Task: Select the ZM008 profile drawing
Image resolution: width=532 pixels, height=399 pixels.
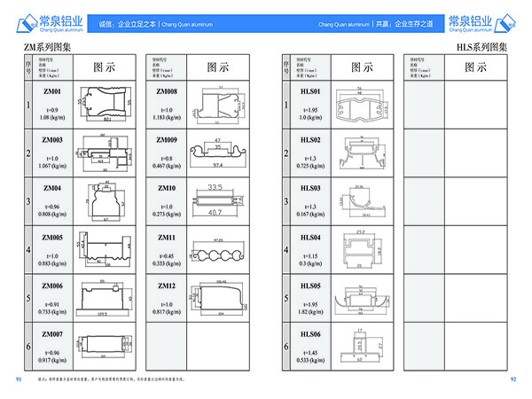Action: coord(218,105)
